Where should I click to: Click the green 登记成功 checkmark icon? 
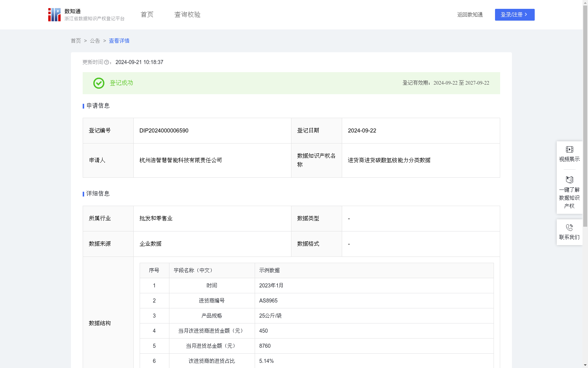point(98,83)
